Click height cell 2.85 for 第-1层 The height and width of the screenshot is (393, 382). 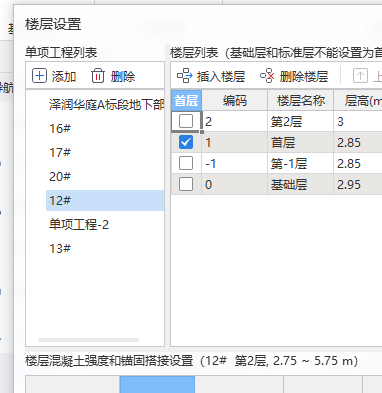[x=358, y=163]
